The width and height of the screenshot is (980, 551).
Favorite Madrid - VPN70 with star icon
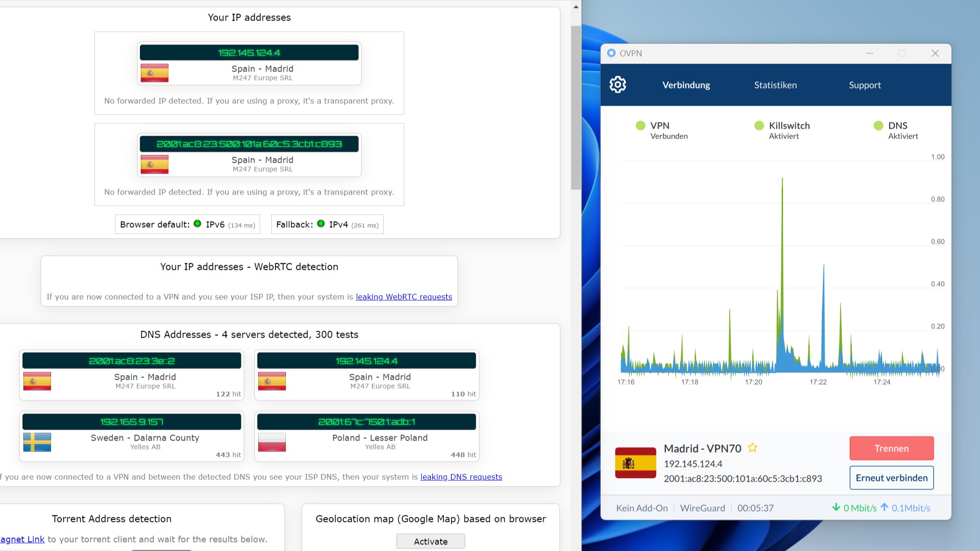tap(752, 448)
